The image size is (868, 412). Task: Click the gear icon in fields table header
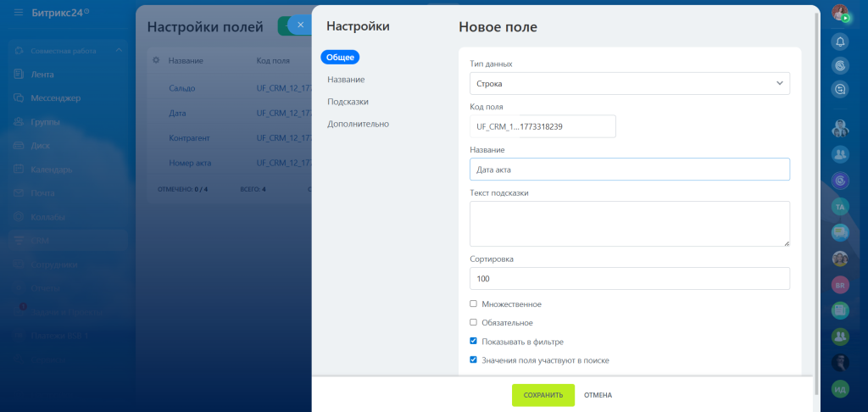[155, 60]
